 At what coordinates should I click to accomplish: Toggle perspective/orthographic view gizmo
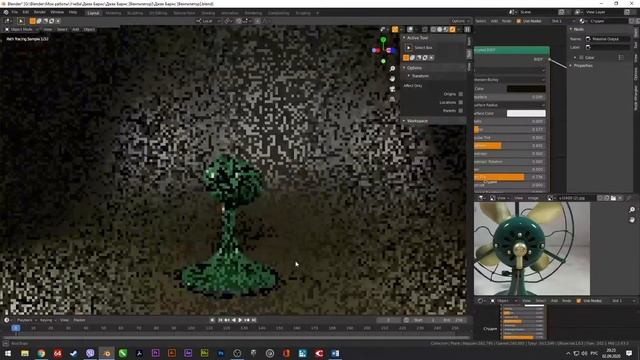(x=392, y=99)
